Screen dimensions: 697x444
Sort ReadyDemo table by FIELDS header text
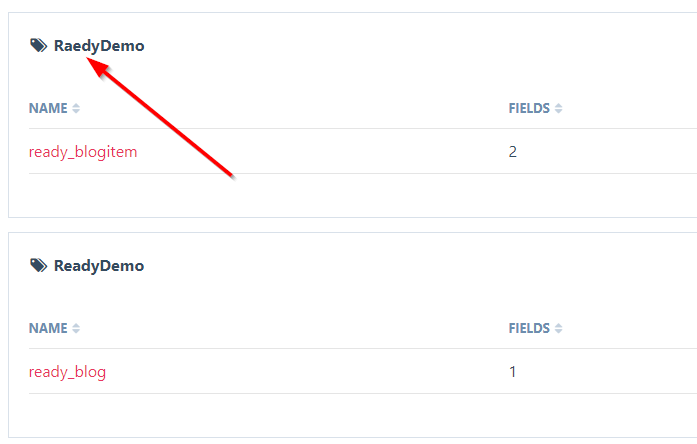[x=529, y=328]
